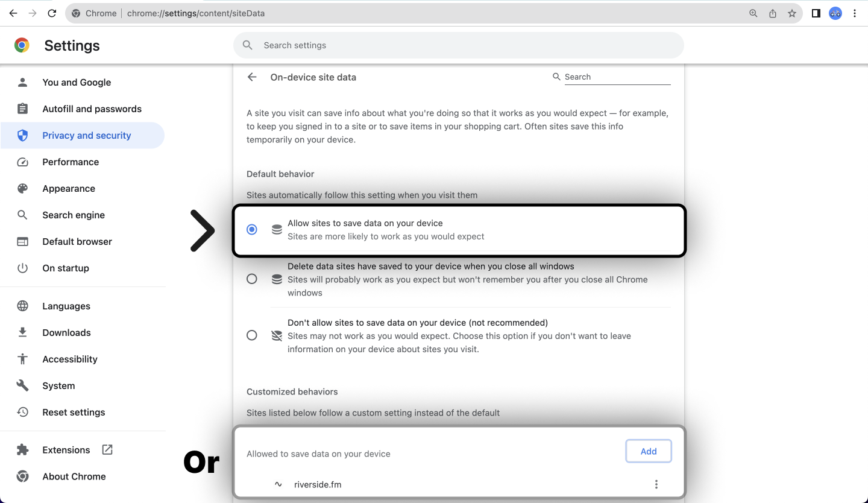
Task: Go to Autofill and passwords section
Action: click(92, 109)
